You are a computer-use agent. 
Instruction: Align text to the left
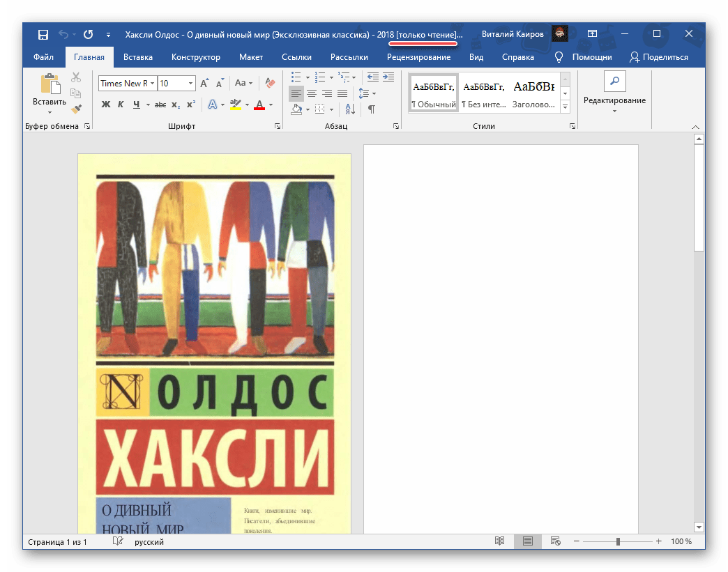pyautogui.click(x=296, y=93)
